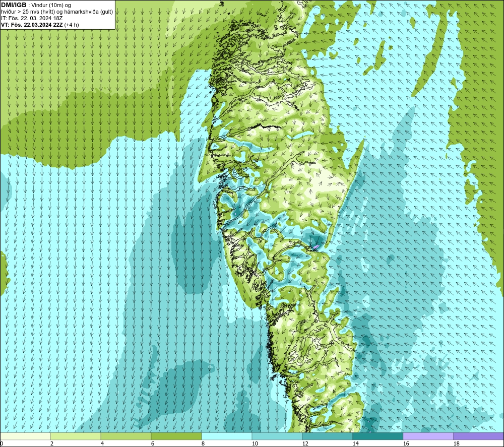Click the legend scale value "6"
This screenshot has height=447, width=504.
[153, 444]
